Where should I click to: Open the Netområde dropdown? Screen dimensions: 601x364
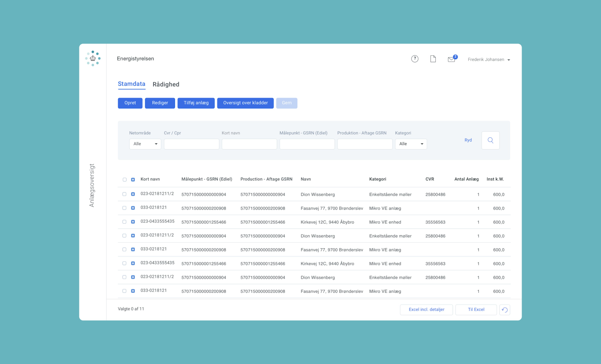coord(145,144)
